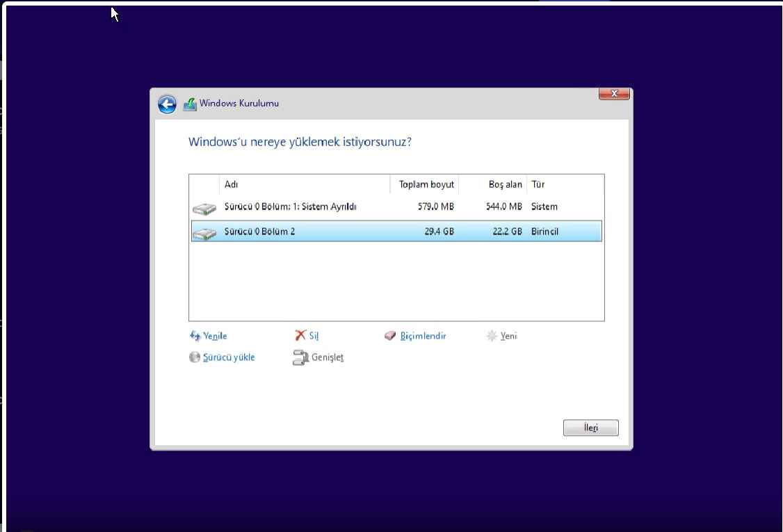Click drive icon of Sistem Ayrıldı partition
This screenshot has width=783, height=532.
click(x=204, y=208)
